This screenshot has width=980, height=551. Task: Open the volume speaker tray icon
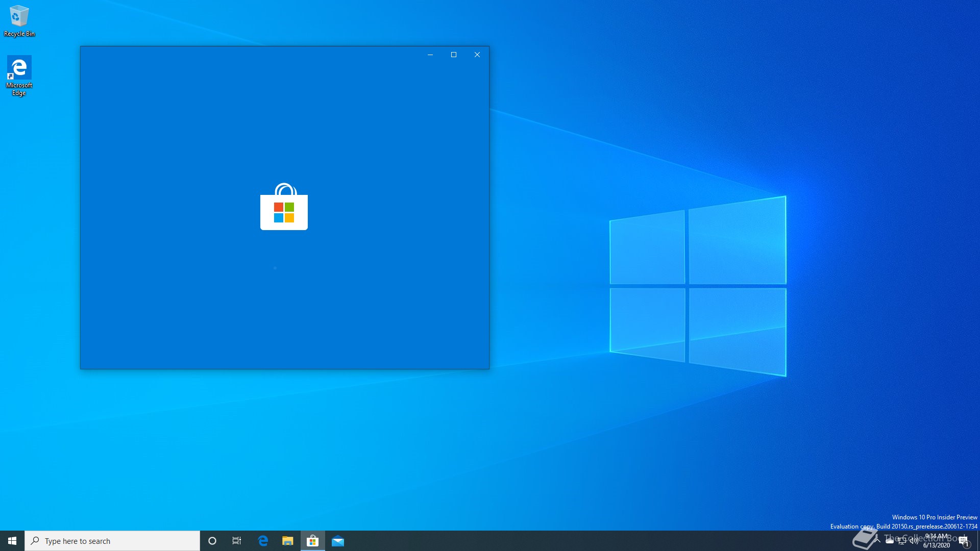pos(914,541)
